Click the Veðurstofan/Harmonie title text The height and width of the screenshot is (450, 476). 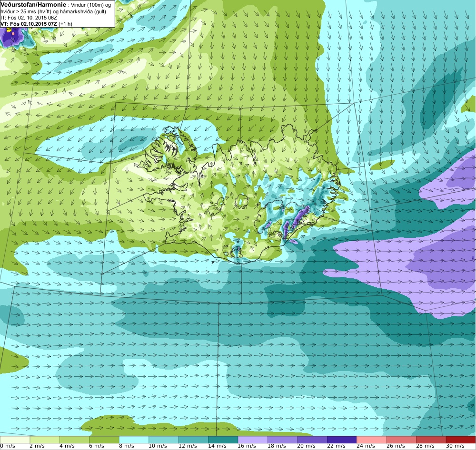33,5
